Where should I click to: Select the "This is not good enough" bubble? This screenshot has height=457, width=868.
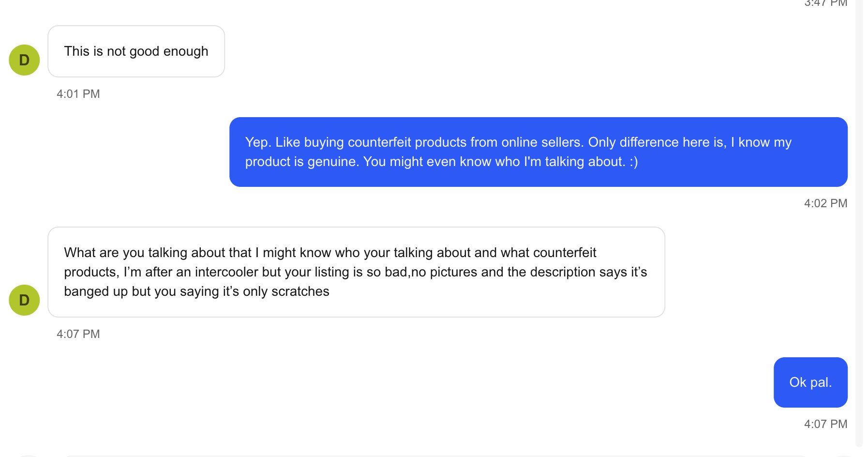136,51
